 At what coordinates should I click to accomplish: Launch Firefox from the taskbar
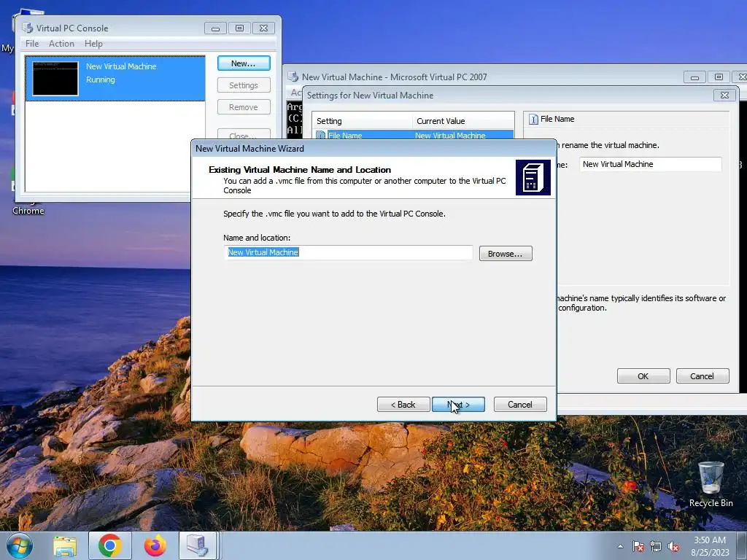155,545
